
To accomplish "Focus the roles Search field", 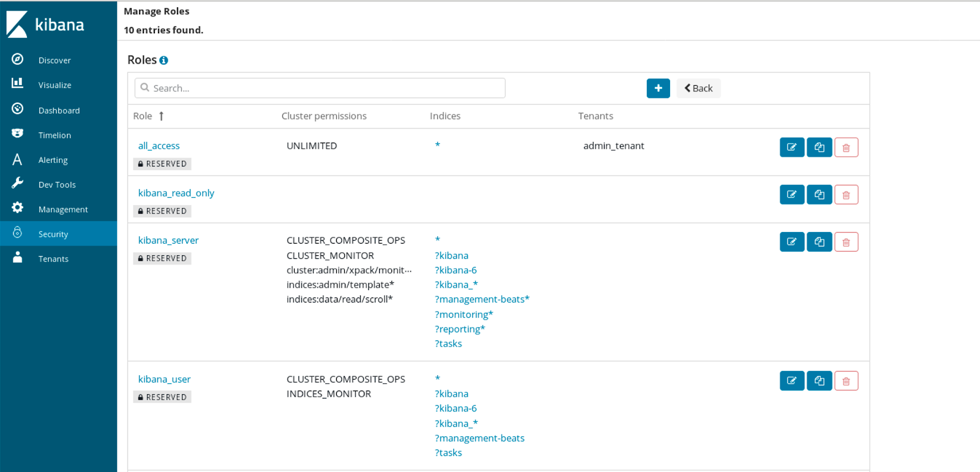I will click(320, 88).
